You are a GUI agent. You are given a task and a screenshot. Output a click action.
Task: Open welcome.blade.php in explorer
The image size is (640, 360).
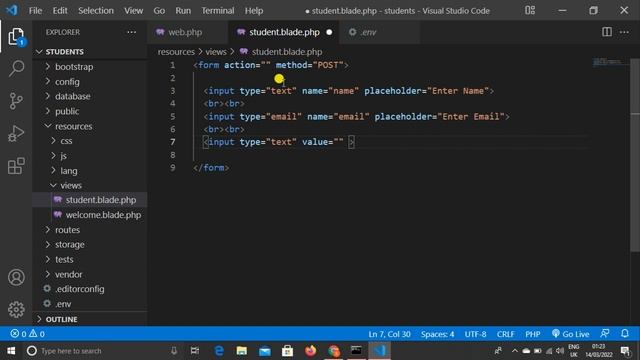pyautogui.click(x=103, y=215)
